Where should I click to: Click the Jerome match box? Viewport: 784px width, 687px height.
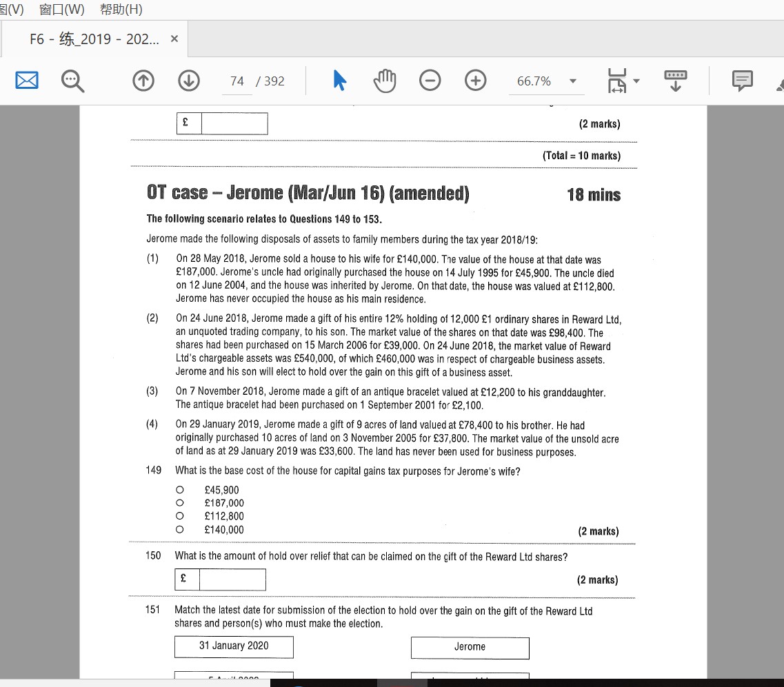[x=470, y=648]
